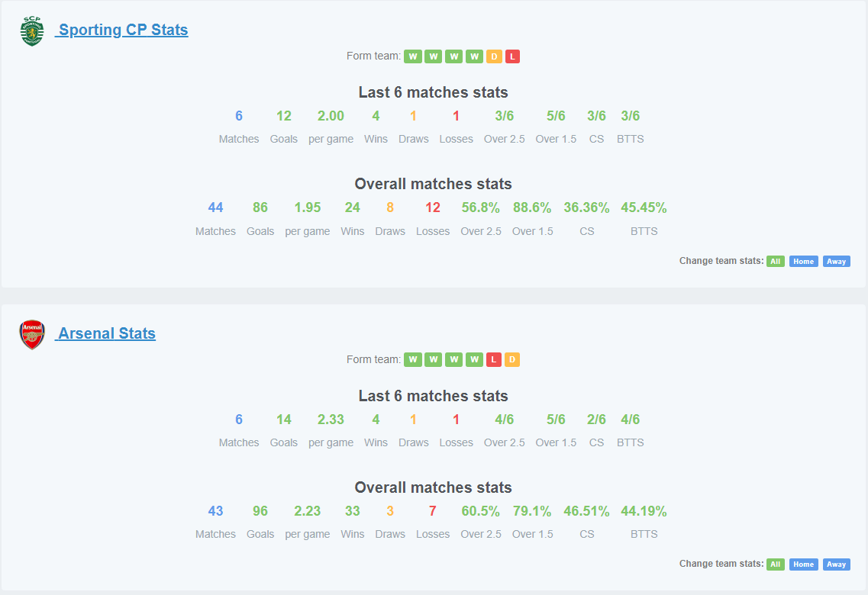
Task: Click Arsenal's 46.51% CS value
Action: (586, 511)
